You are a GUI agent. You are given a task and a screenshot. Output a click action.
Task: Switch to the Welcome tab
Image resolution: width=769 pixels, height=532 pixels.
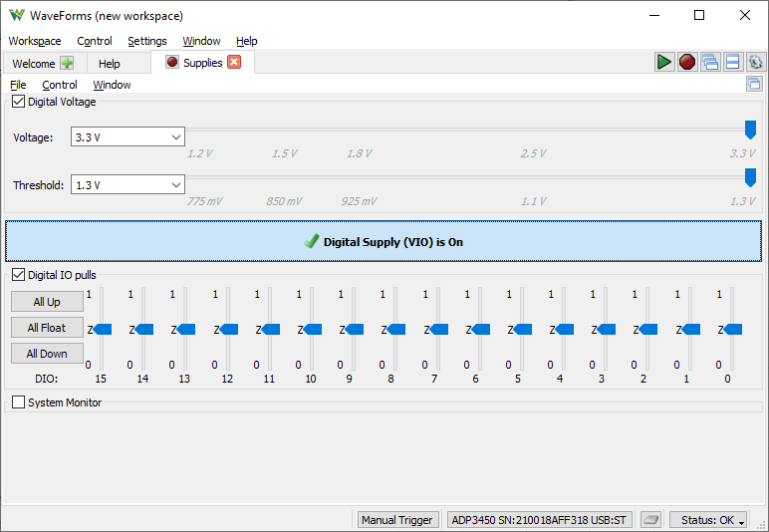click(x=33, y=64)
